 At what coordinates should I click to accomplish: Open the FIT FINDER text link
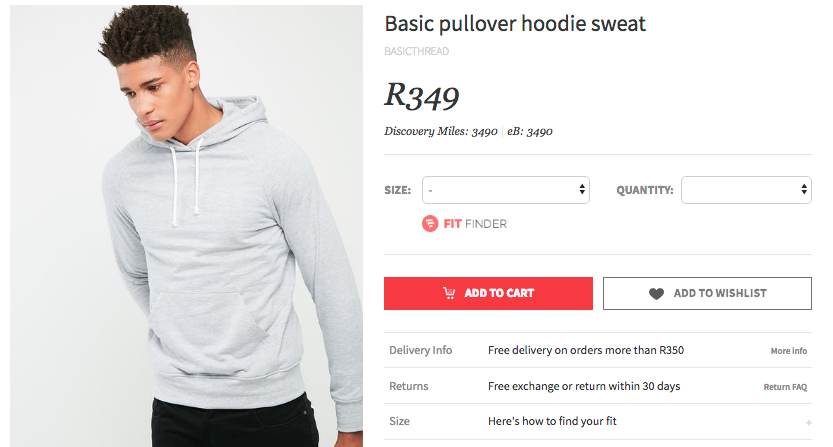click(x=475, y=224)
